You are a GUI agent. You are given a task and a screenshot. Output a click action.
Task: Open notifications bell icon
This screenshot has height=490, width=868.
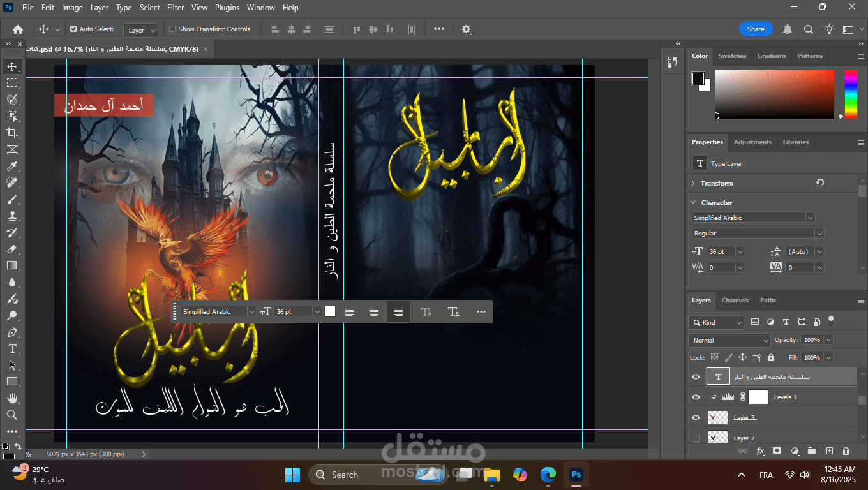(x=788, y=29)
